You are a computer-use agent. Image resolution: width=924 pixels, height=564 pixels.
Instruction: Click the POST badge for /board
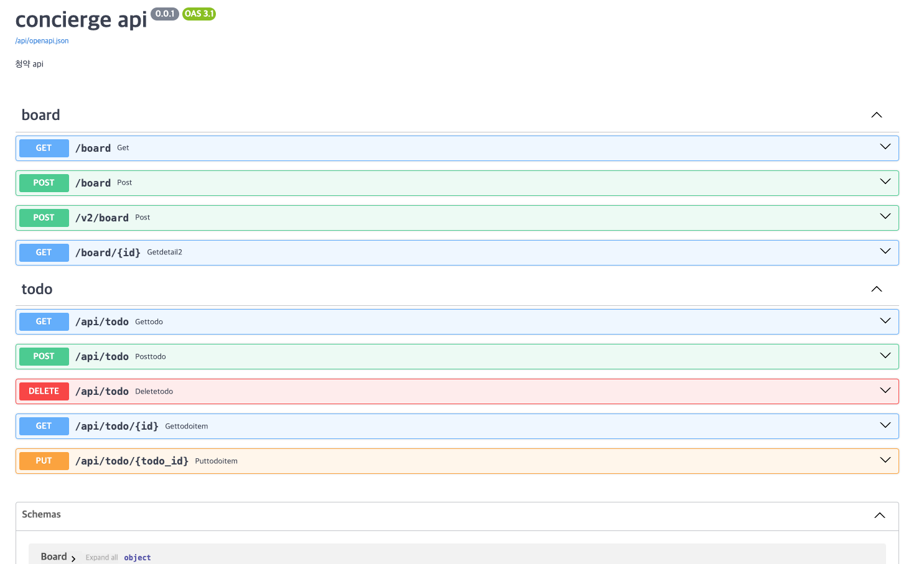(x=44, y=183)
